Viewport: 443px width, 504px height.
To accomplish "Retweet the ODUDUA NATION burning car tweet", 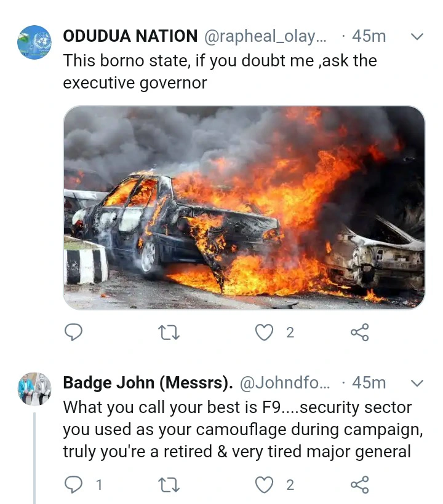I will [x=168, y=333].
